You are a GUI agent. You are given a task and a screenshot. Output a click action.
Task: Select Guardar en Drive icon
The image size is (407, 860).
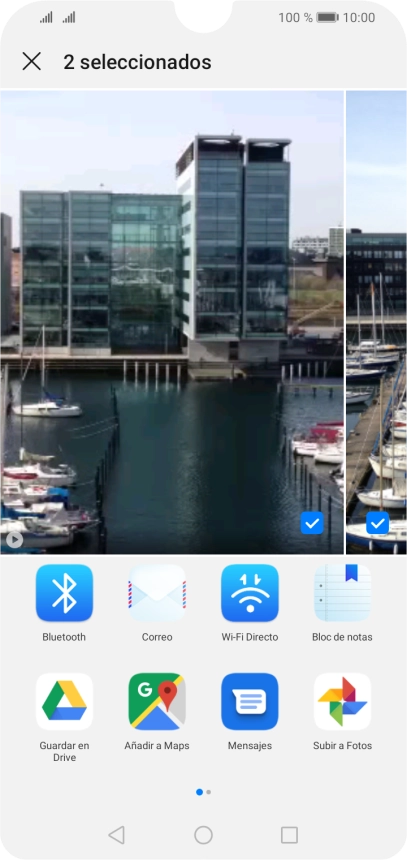[64, 701]
